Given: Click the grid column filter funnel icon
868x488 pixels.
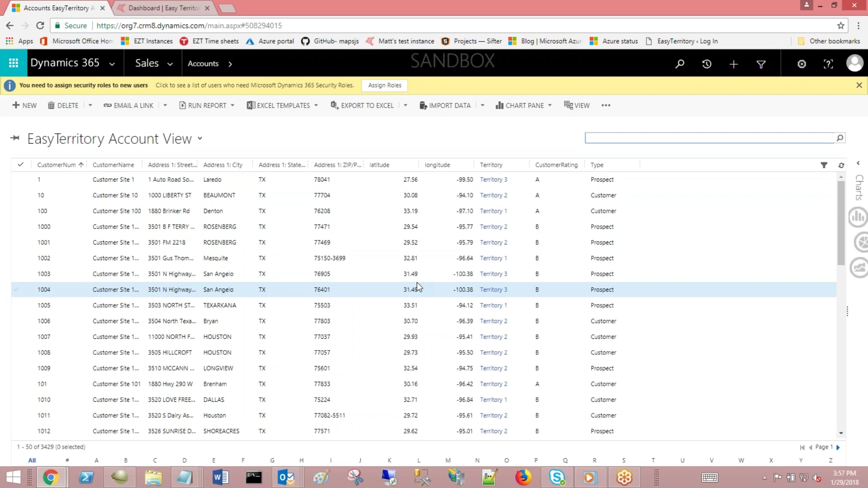Looking at the screenshot, I should (824, 165).
